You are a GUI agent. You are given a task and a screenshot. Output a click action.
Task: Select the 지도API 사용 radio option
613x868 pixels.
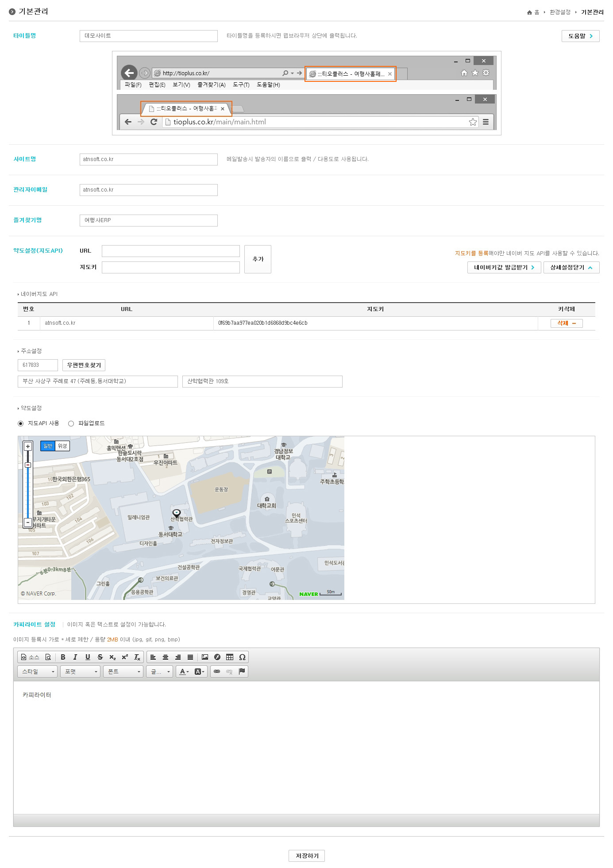[x=21, y=423]
